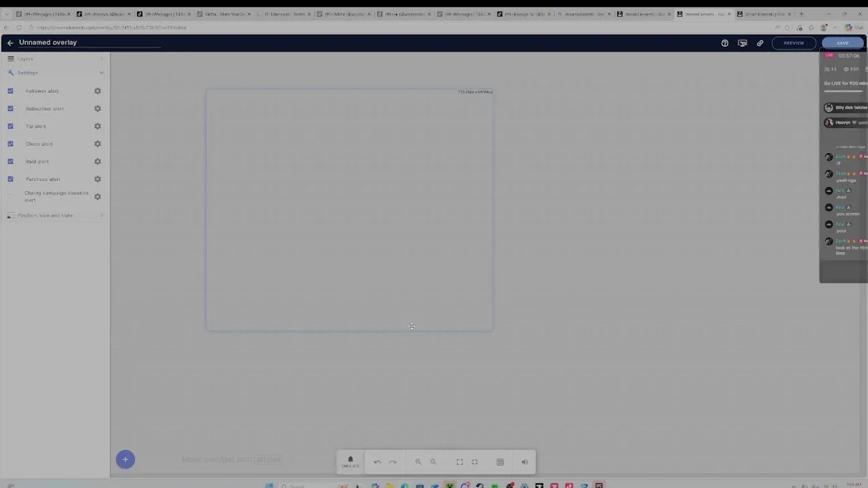Uncheck the Follower alert checkbox
This screenshot has width=868, height=488.
[10, 91]
